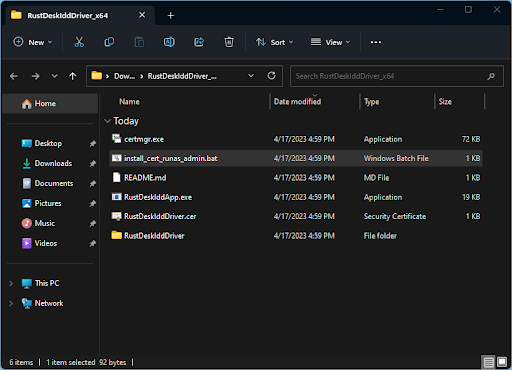This screenshot has height=370, width=512.
Task: Click RustDeskIddDriver_ breadcrumb segment
Action: point(182,76)
